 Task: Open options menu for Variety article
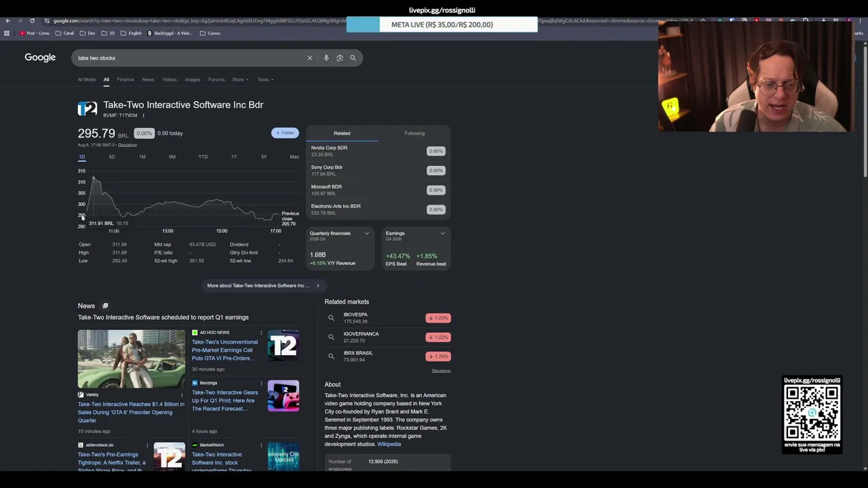pyautogui.click(x=181, y=394)
